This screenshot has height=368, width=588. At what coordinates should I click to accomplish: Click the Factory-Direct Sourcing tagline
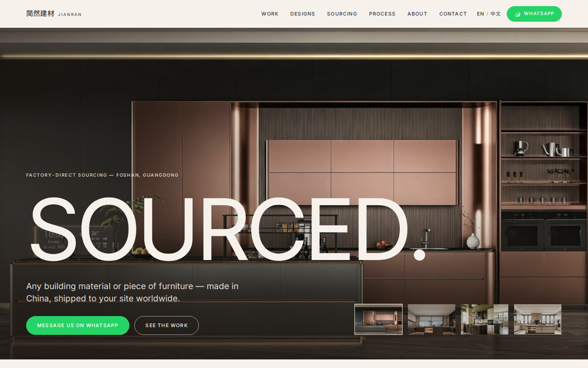(x=102, y=175)
